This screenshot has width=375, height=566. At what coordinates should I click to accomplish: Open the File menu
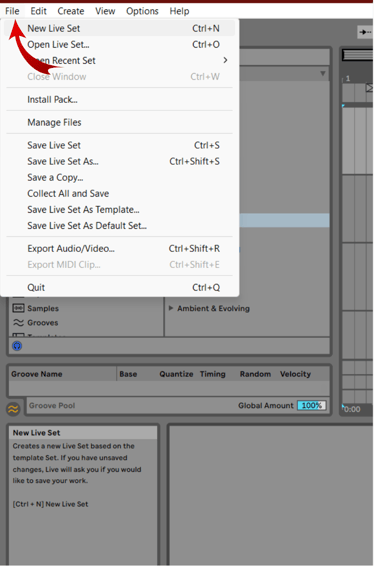click(x=12, y=11)
